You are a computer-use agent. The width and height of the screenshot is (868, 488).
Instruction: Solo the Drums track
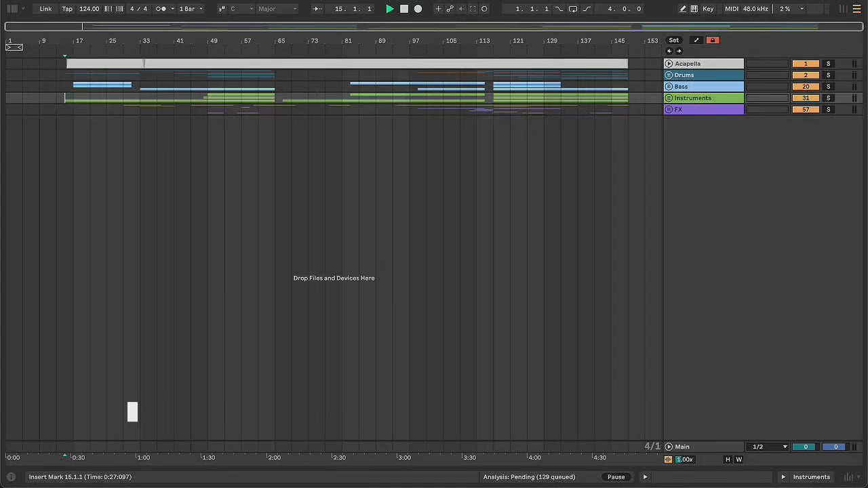828,75
